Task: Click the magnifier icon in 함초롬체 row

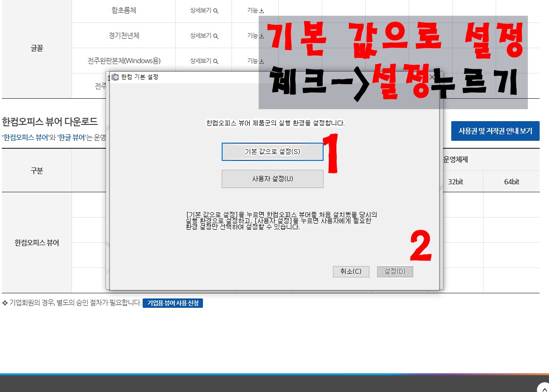Action: 216,11
